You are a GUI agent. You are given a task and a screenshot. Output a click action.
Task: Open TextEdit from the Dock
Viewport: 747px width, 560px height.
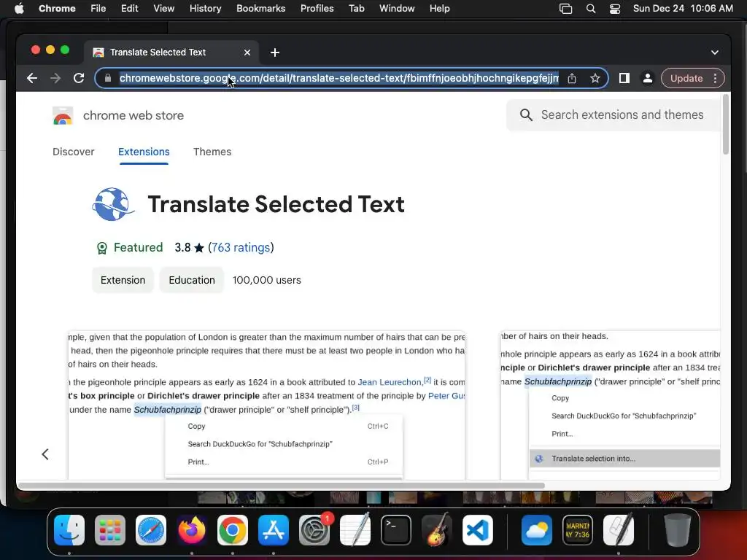pos(355,529)
